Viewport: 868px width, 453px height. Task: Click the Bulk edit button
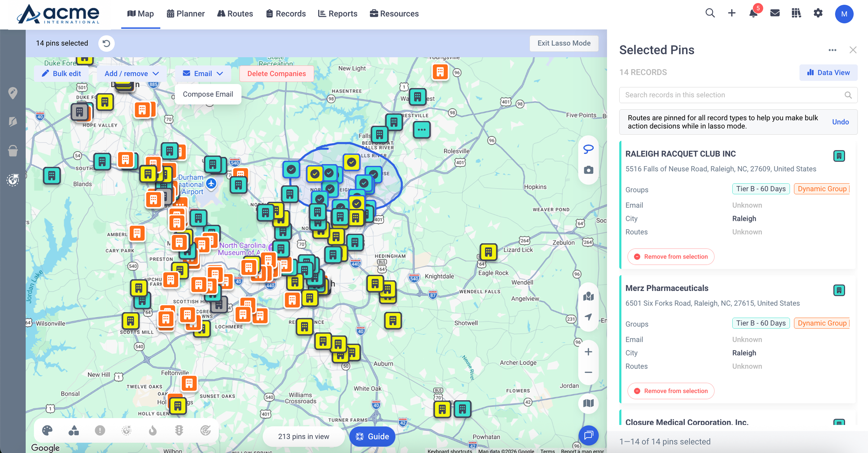(x=61, y=73)
